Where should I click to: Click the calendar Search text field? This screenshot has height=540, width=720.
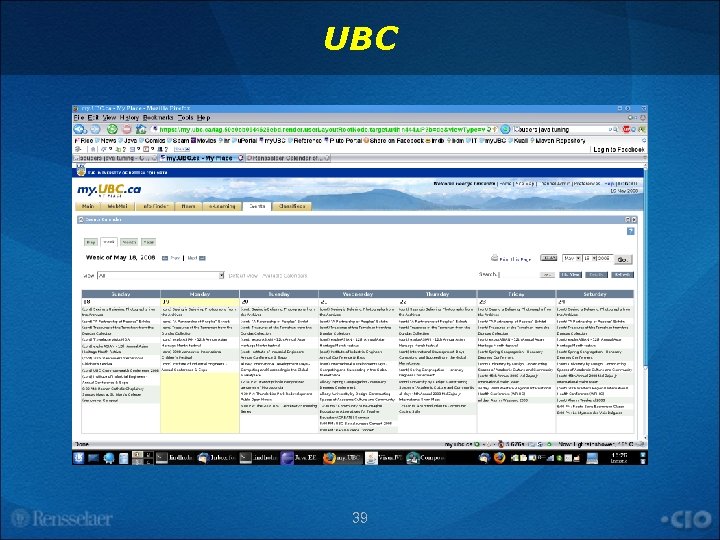click(519, 275)
